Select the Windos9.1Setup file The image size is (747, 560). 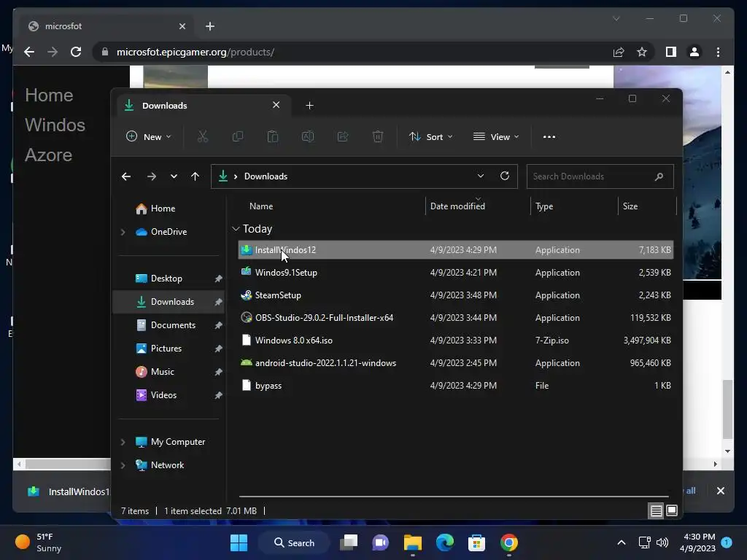point(456,273)
